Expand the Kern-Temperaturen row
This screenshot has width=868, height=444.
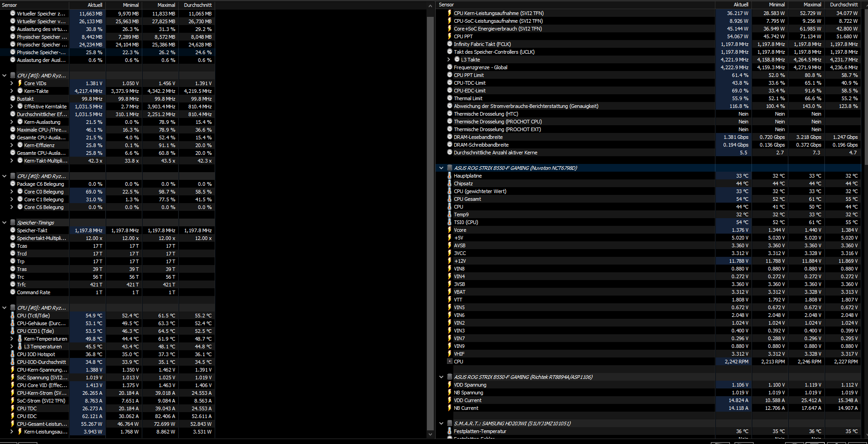12,339
